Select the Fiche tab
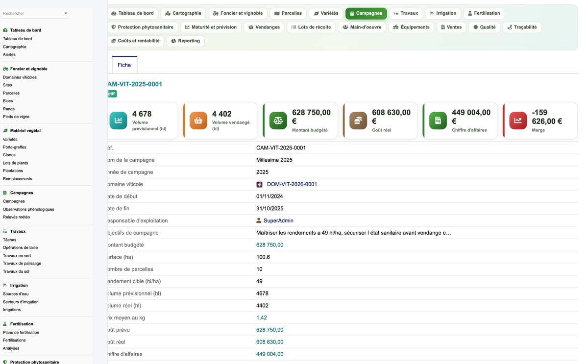The width and height of the screenshot is (588, 364). click(x=124, y=65)
